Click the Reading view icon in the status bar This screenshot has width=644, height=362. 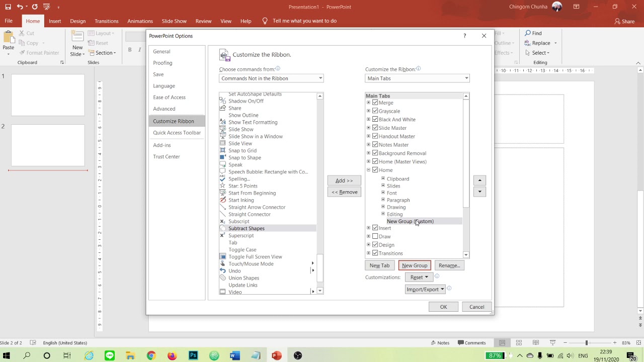click(x=536, y=343)
